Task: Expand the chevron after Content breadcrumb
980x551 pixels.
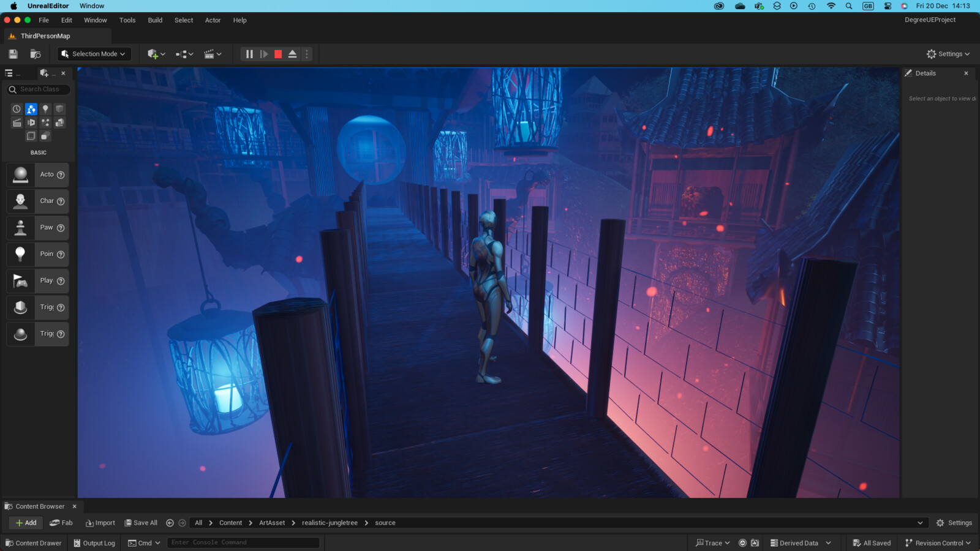Action: coord(251,523)
